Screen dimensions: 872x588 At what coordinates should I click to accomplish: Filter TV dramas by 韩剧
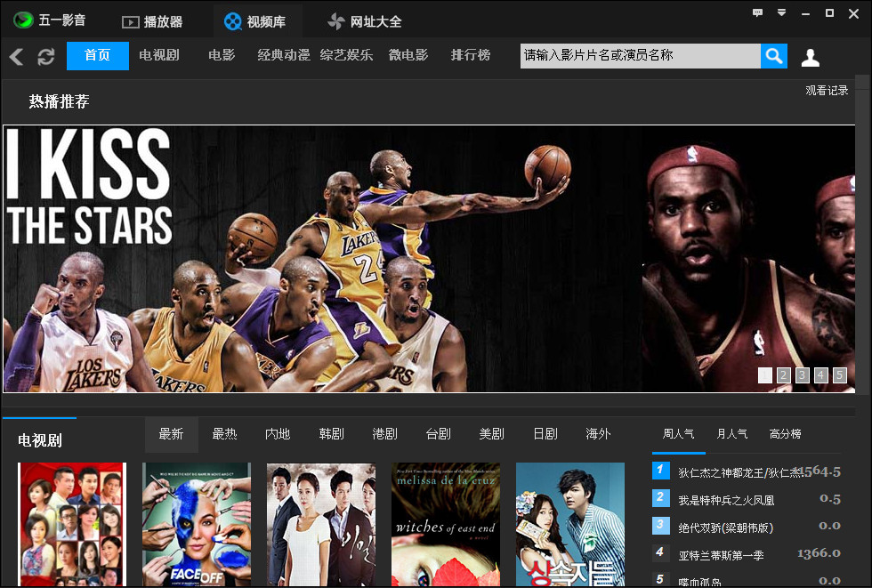pos(331,434)
